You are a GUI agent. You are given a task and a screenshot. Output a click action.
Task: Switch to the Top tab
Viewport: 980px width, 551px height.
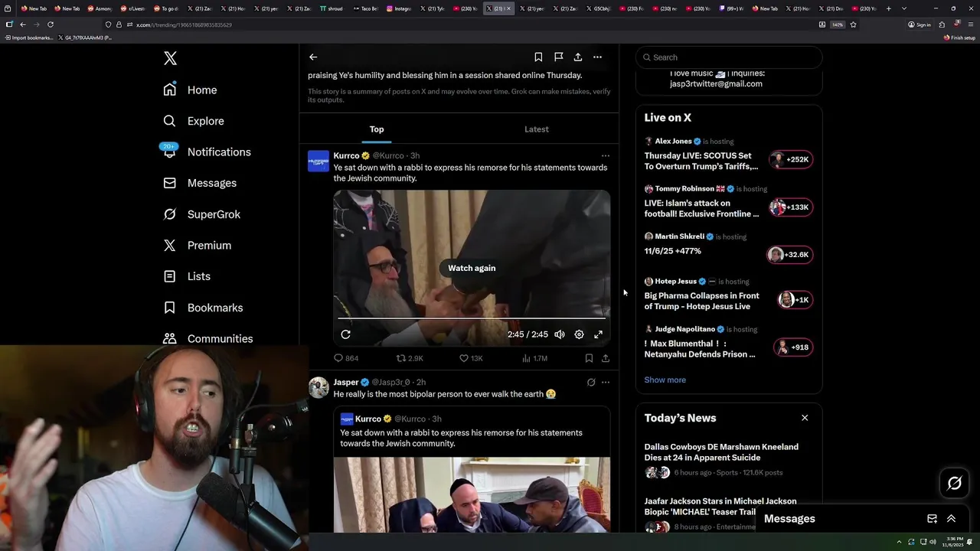[x=377, y=129]
